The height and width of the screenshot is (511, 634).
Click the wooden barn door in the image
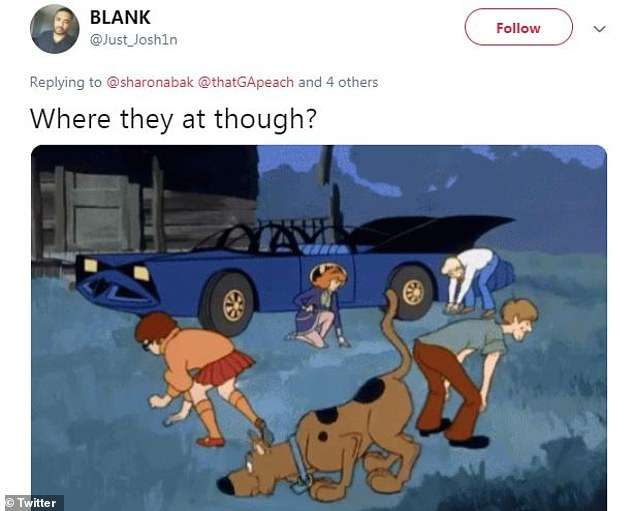tap(96, 209)
